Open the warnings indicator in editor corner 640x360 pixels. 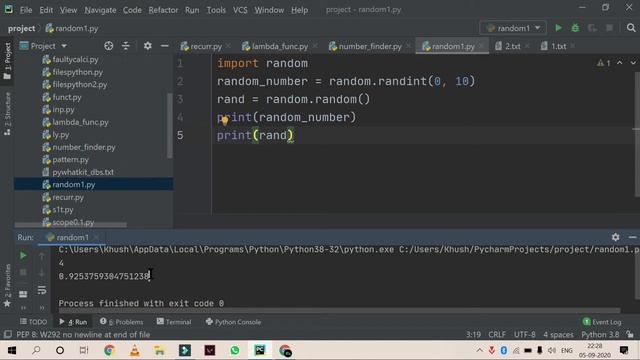click(604, 63)
